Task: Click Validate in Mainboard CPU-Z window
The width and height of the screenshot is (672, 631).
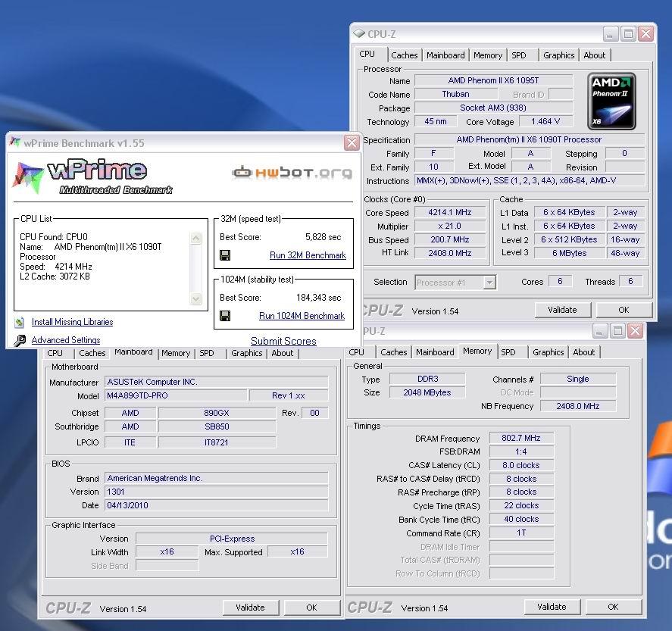Action: (250, 608)
